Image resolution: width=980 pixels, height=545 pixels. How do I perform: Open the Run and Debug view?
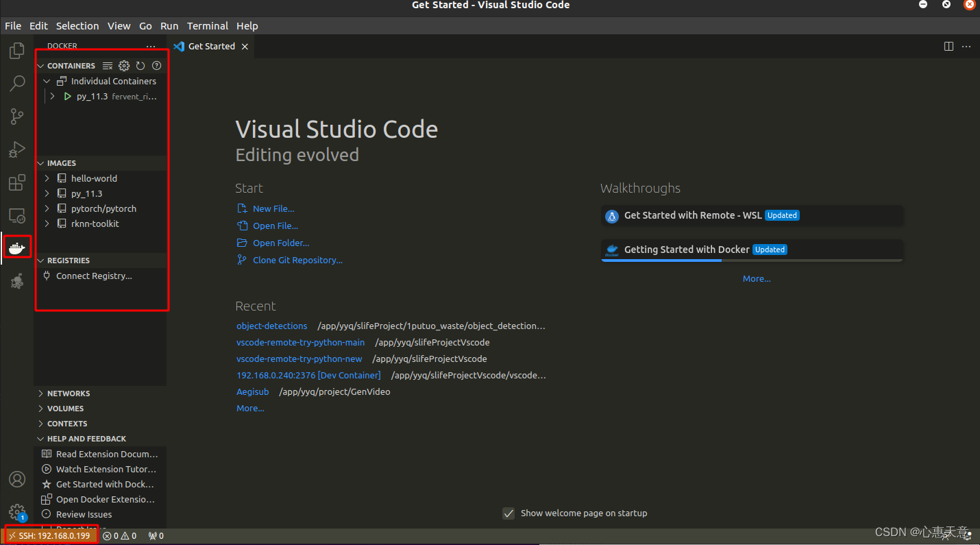(16, 149)
